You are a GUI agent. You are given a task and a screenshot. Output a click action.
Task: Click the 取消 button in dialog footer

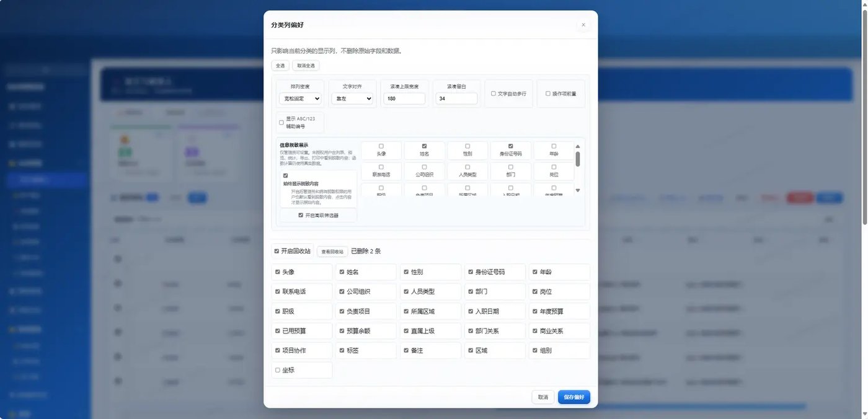pyautogui.click(x=543, y=397)
